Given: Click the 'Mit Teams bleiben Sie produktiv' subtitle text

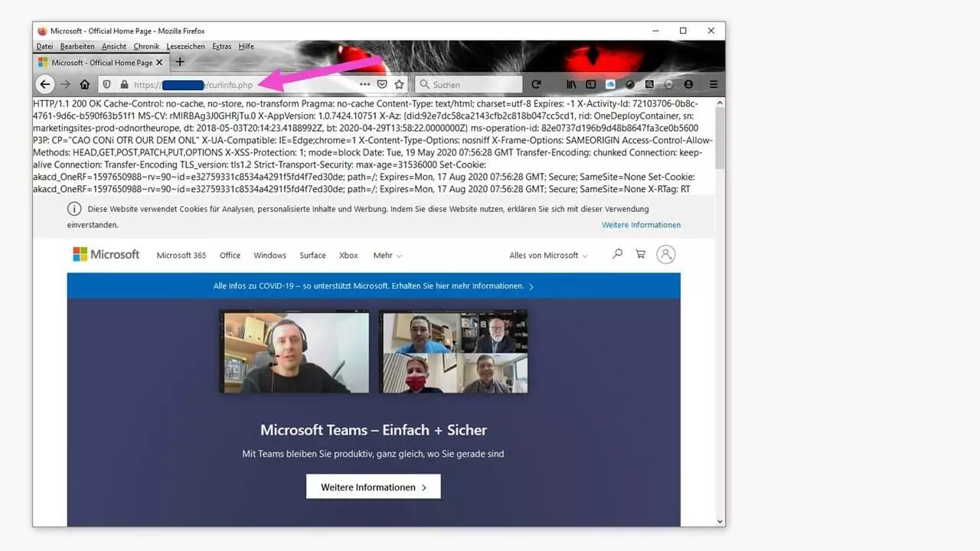Looking at the screenshot, I should [373, 454].
